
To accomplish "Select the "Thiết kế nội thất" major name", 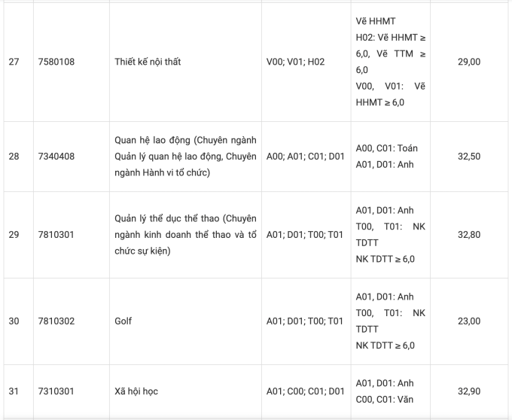I will tap(148, 62).
